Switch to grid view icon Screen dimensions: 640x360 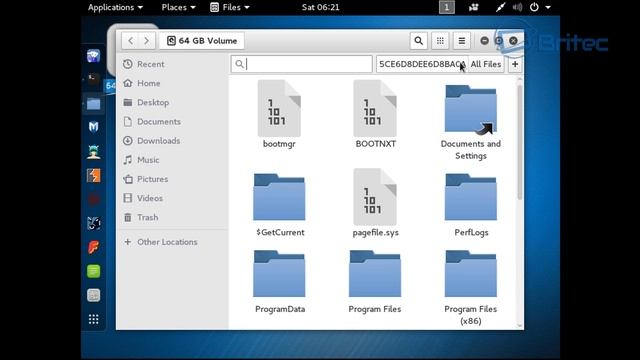coord(440,41)
